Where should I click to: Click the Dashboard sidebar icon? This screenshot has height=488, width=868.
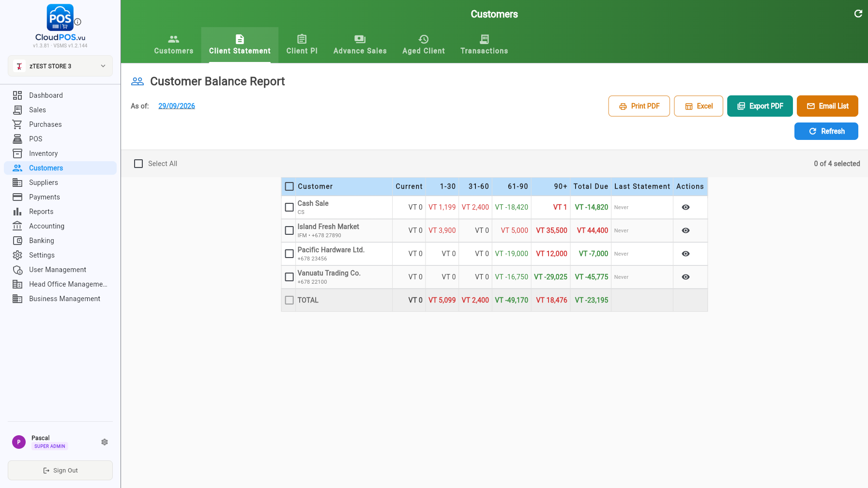tap(17, 95)
